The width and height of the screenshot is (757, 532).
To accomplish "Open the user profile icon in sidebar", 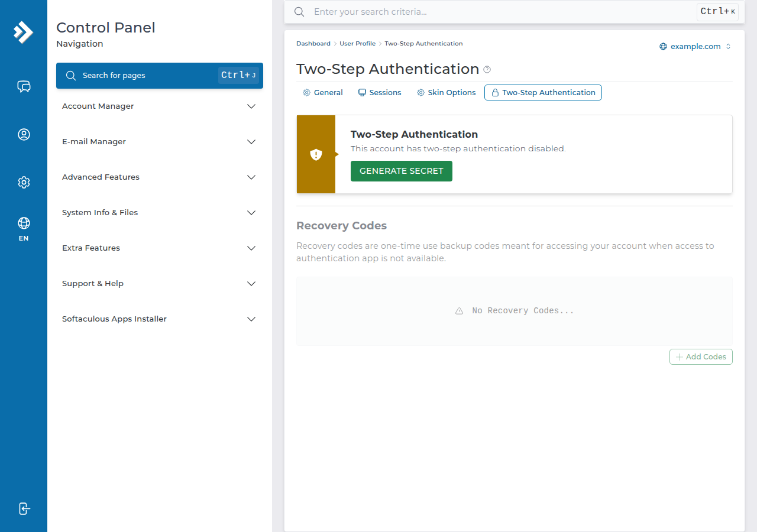I will tap(24, 134).
